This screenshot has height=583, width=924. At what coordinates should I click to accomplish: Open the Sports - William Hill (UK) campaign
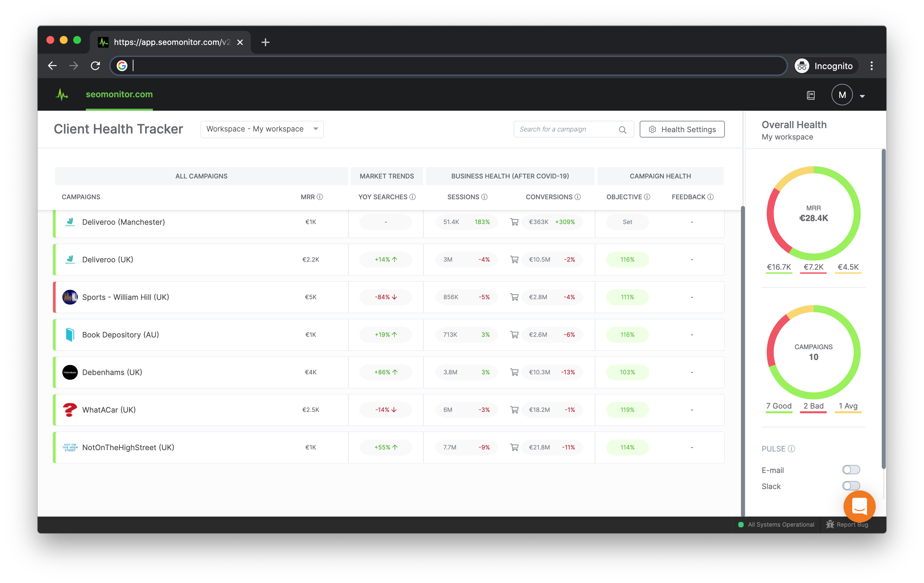tap(125, 297)
